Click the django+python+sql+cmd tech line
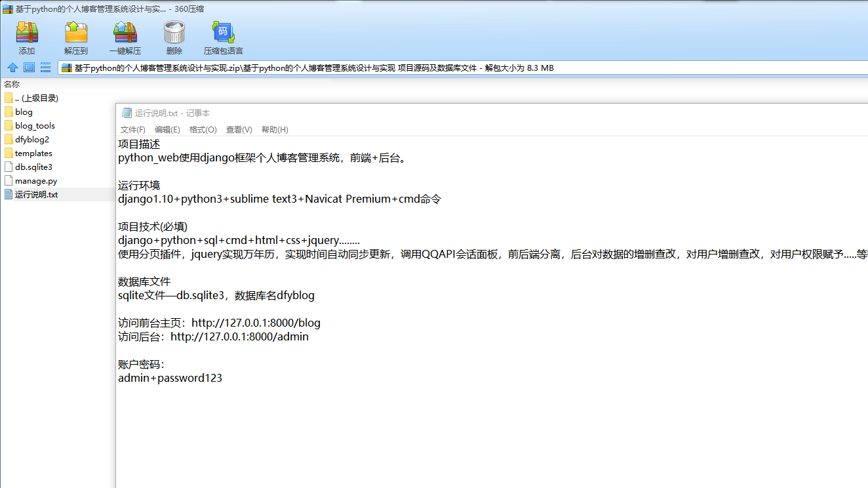Viewport: 868px width, 488px height. pos(239,240)
